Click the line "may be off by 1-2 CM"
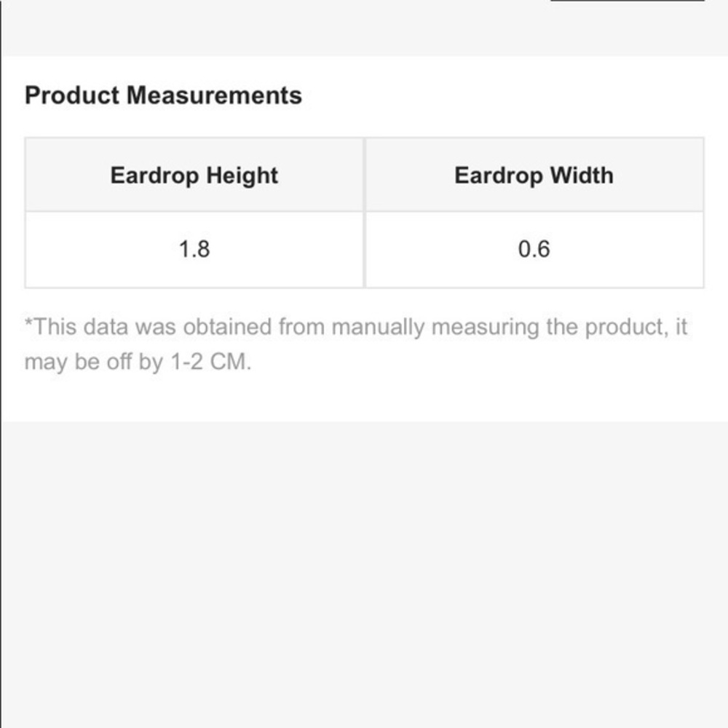Image resolution: width=728 pixels, height=728 pixels. 138,362
